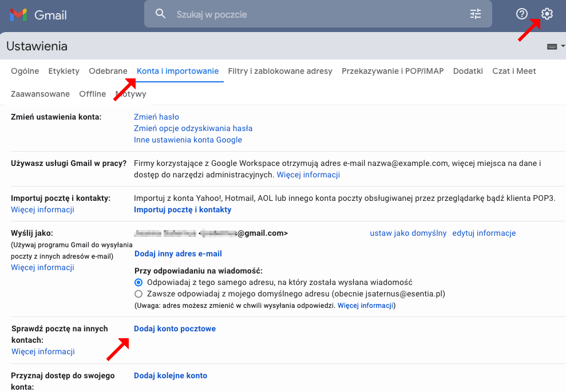566x392 pixels.
Task: Click the Zmień hasło link
Action: coord(156,117)
